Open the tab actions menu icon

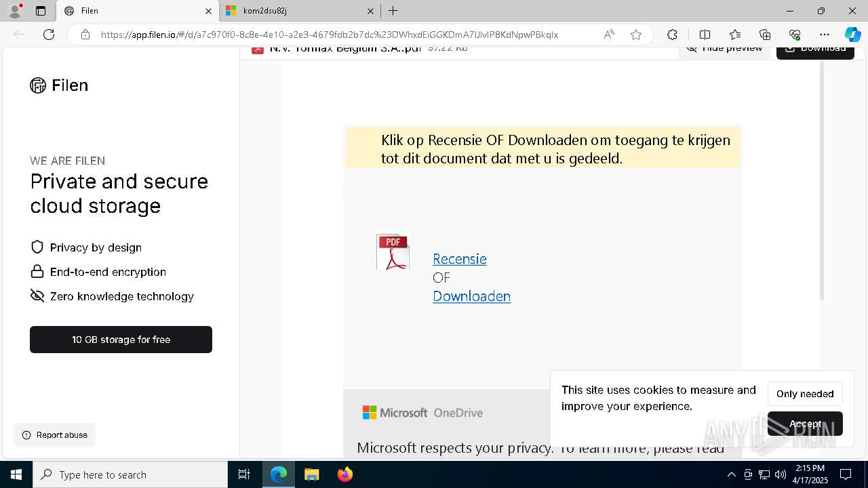(x=41, y=11)
